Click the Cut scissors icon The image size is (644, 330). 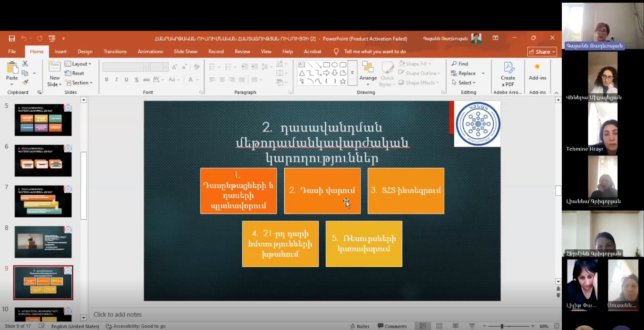25,64
